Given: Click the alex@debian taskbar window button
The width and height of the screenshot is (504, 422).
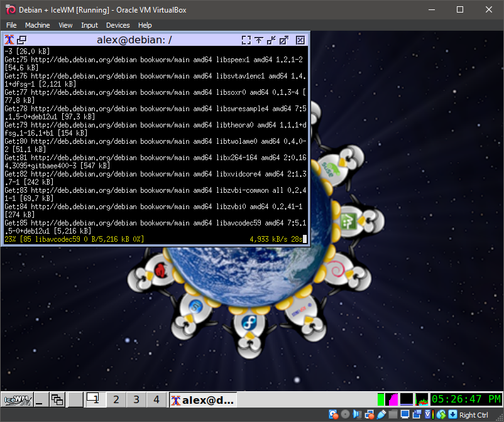Looking at the screenshot, I should pyautogui.click(x=203, y=399).
